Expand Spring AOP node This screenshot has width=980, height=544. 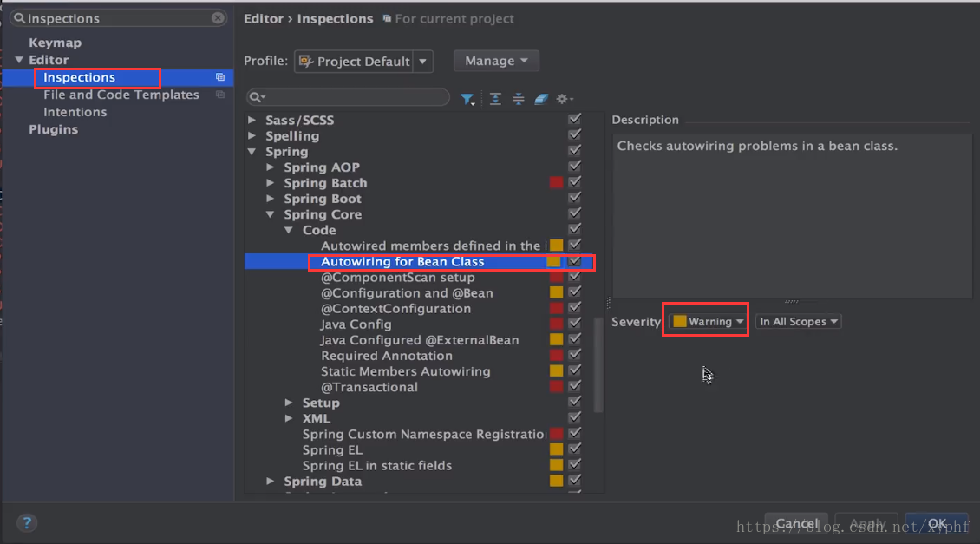point(270,167)
